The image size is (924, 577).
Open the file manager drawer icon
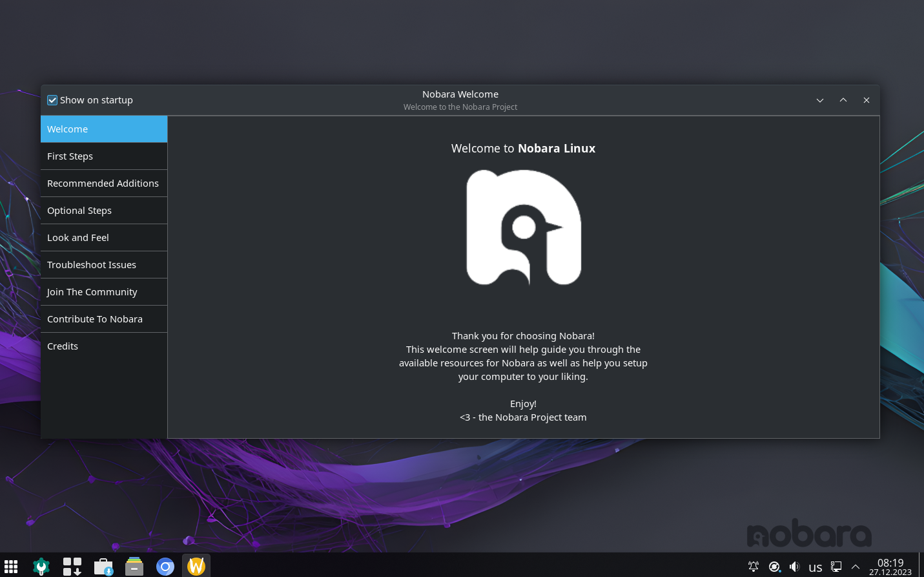click(134, 567)
